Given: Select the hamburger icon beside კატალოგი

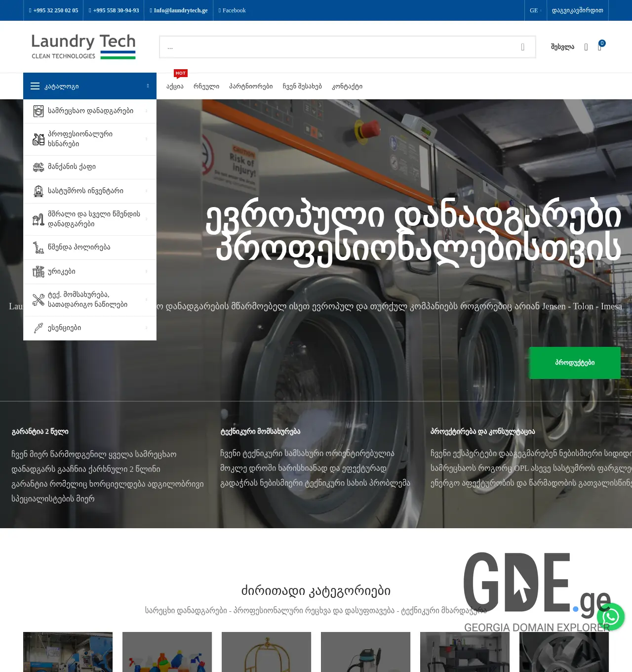Looking at the screenshot, I should (35, 85).
